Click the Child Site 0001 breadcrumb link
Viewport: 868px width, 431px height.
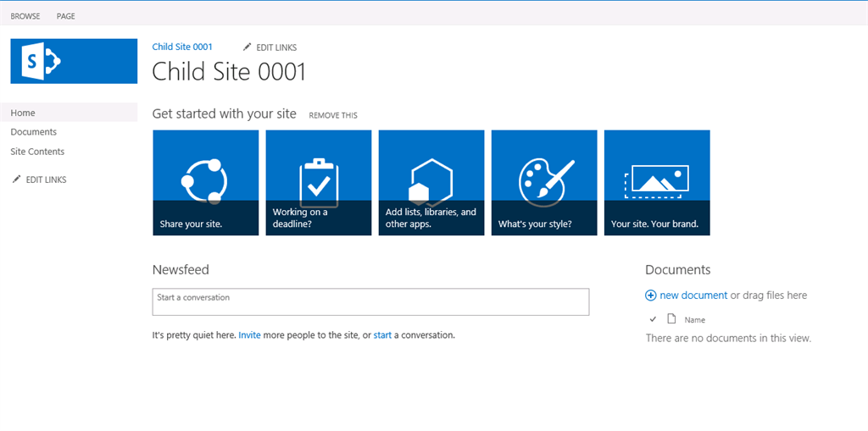182,47
